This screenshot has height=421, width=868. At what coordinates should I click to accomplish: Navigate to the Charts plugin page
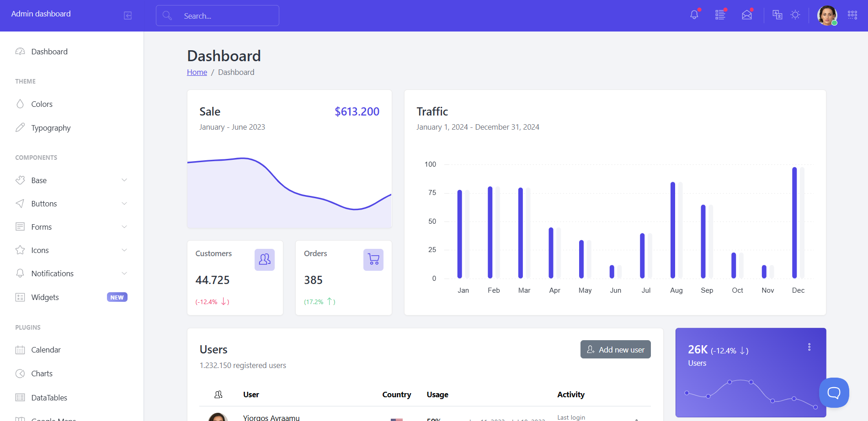(x=42, y=373)
